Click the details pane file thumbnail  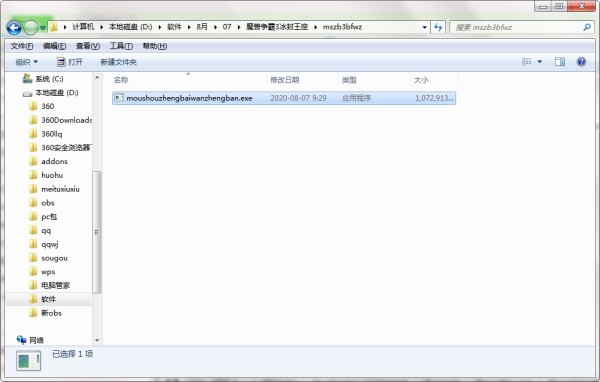29,361
